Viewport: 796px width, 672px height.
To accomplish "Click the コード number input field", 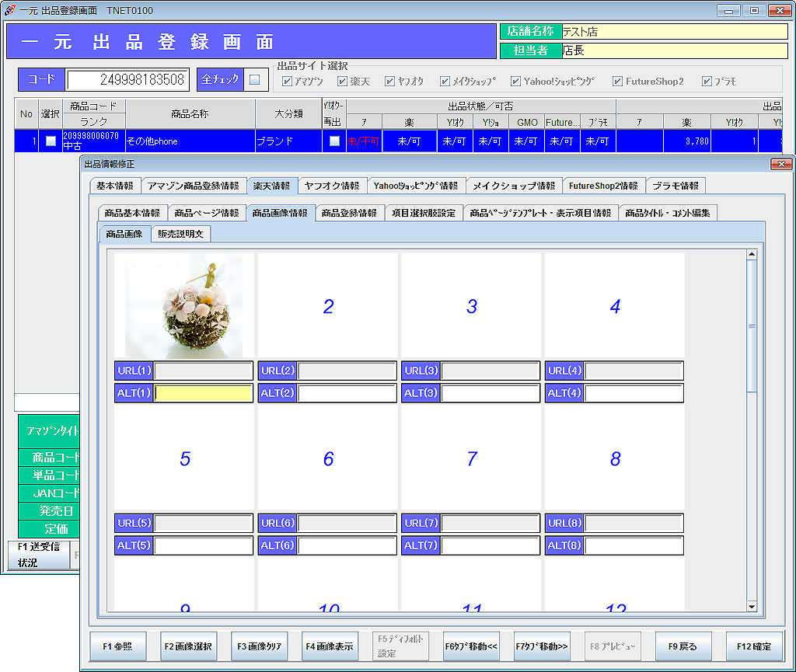I will (x=127, y=79).
